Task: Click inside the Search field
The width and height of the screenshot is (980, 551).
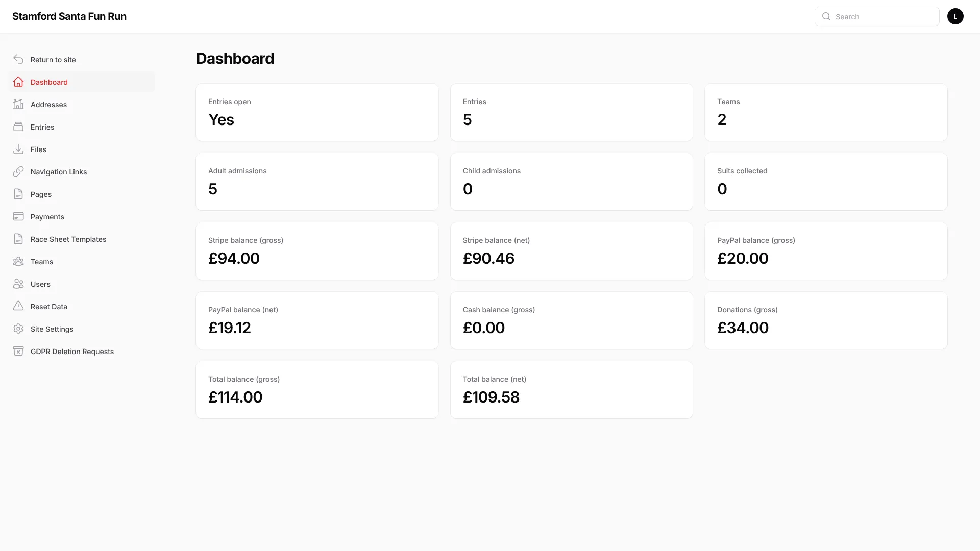Action: tap(883, 16)
